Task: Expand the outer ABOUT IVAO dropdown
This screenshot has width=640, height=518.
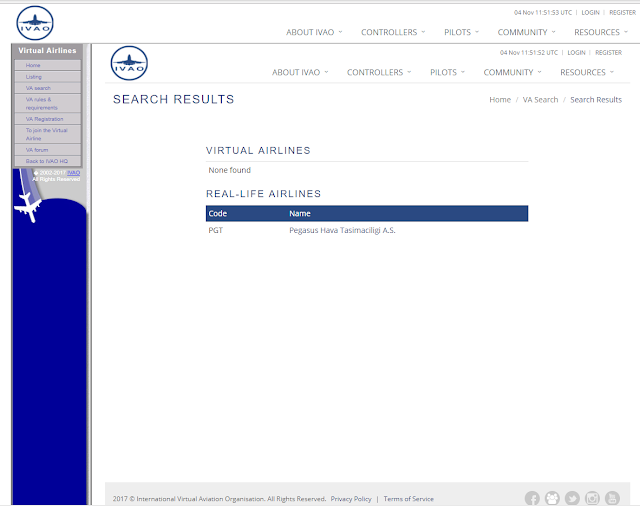Action: pos(314,32)
